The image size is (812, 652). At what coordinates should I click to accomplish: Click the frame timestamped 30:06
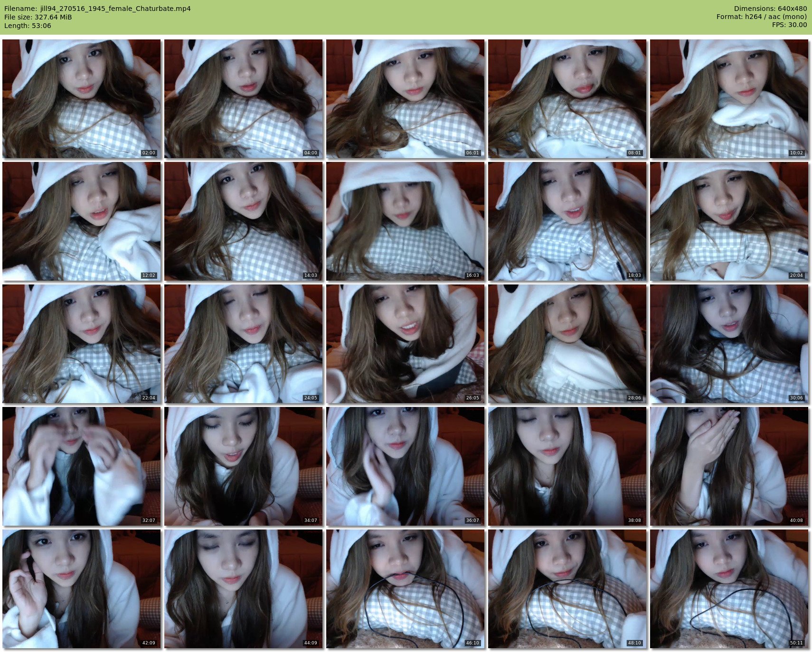click(x=729, y=344)
